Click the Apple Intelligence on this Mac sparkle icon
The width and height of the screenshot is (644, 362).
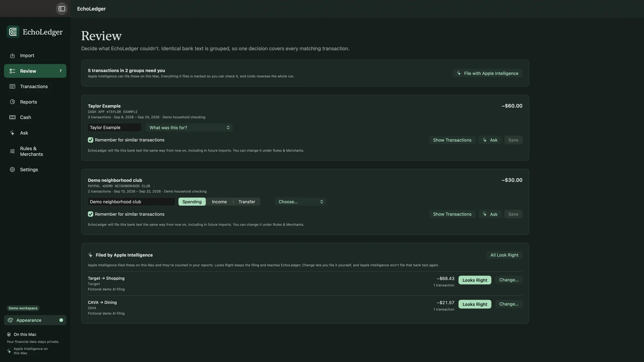tap(9, 351)
